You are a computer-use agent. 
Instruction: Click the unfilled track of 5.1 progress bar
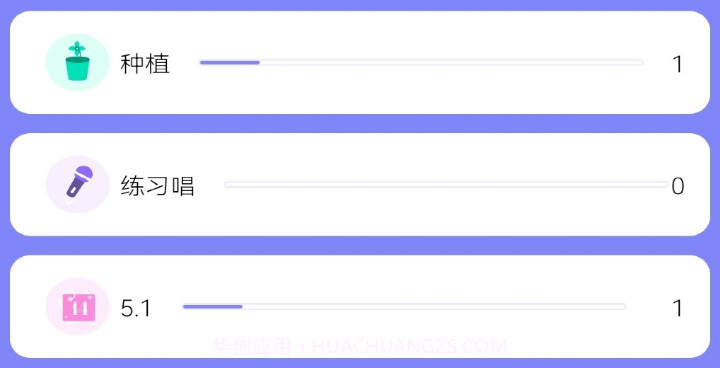(434, 306)
